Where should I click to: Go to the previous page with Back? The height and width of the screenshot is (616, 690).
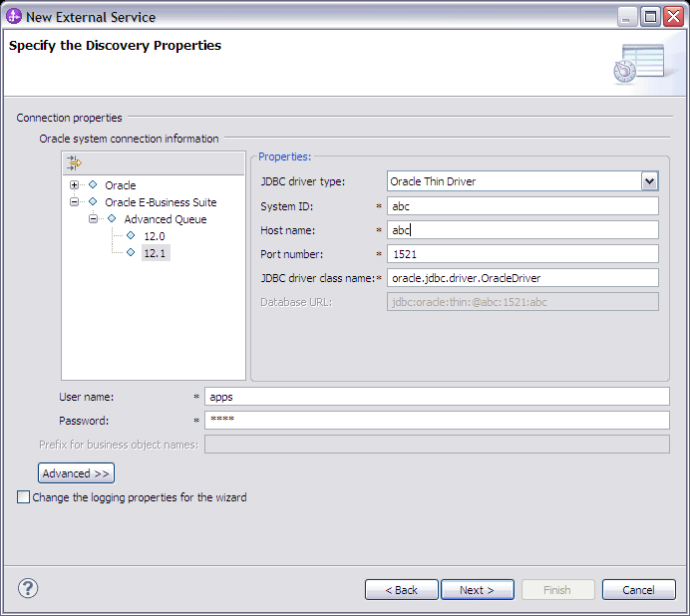click(401, 590)
